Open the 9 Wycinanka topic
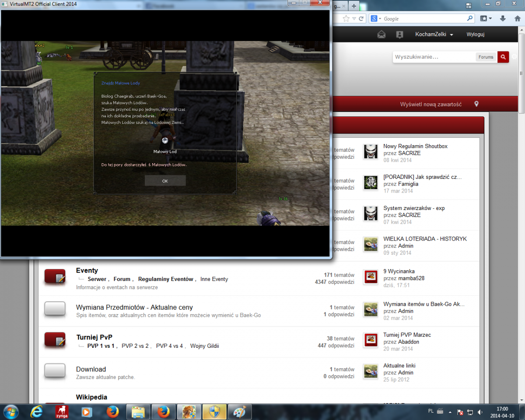525x420 pixels. tap(399, 271)
